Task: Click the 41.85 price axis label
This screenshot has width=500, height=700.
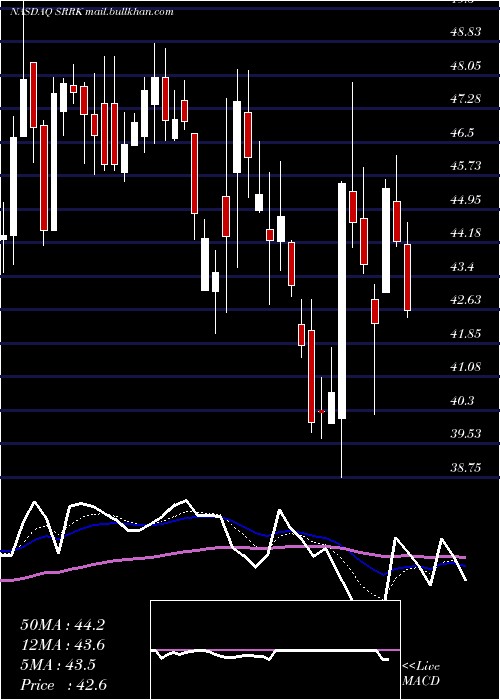Action: (x=466, y=333)
